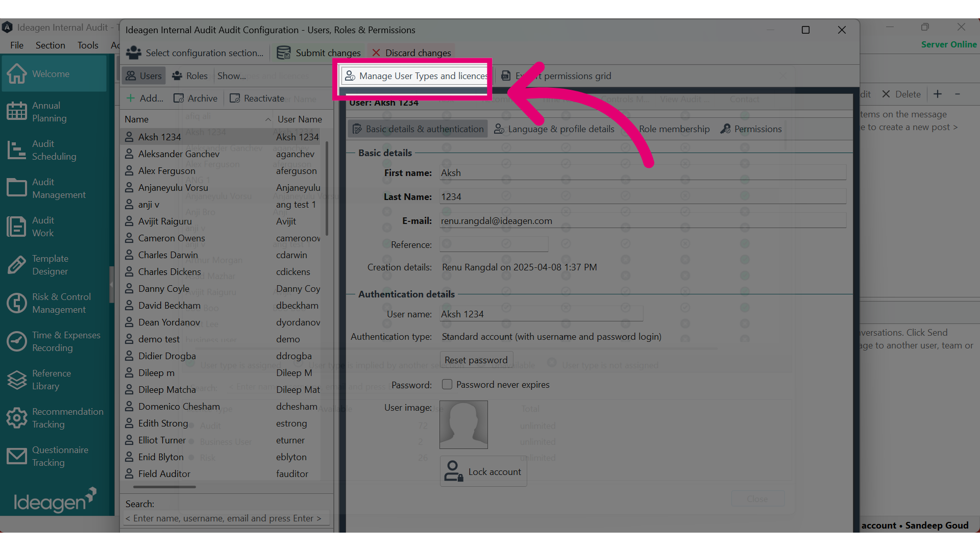Open File menu in main window
This screenshot has width=980, height=551.
(17, 45)
